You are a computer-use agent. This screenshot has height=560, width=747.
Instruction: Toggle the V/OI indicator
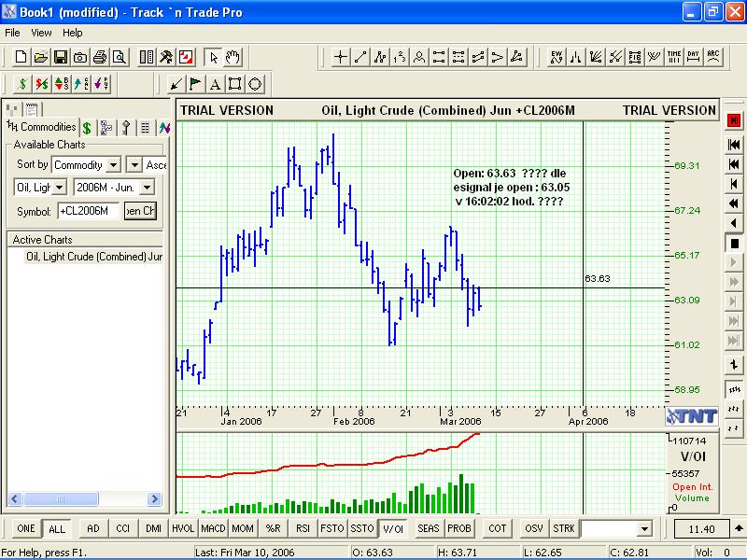tap(392, 528)
